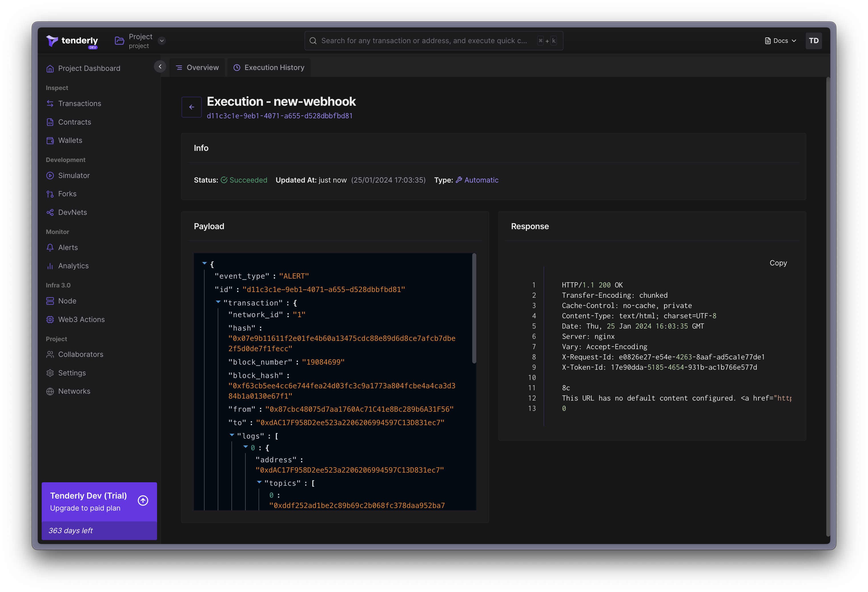Screen dimensions: 868x592
Task: Click the "block_number" value 19084699
Action: 323,362
